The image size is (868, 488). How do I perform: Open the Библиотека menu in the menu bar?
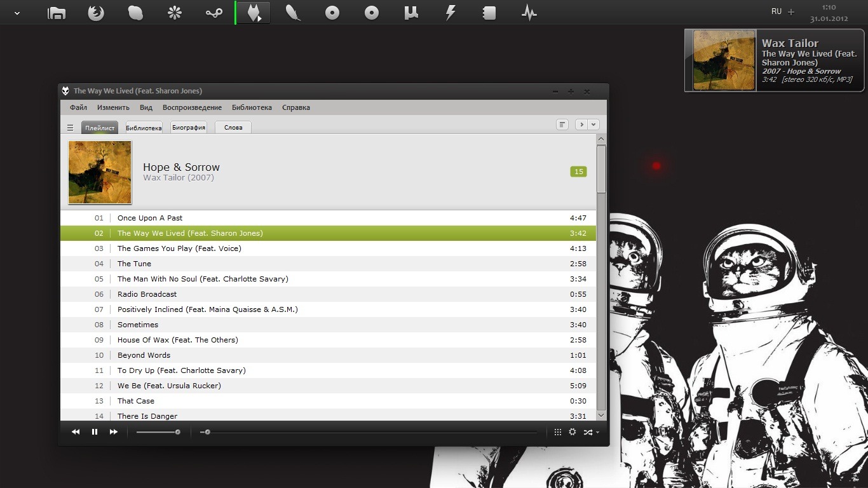pos(252,107)
